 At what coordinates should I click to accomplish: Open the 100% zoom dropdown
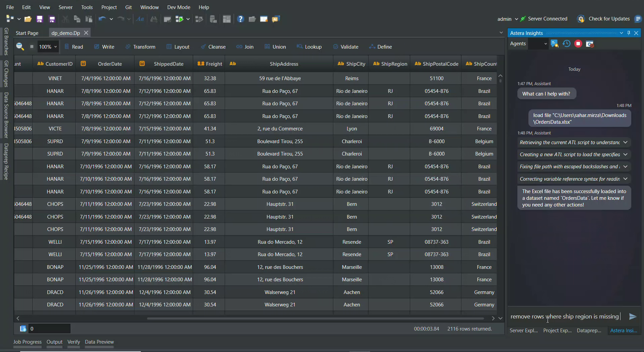tap(47, 47)
